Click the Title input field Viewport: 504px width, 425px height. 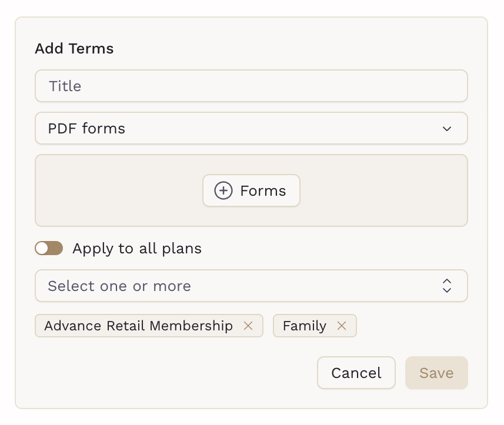pos(251,86)
